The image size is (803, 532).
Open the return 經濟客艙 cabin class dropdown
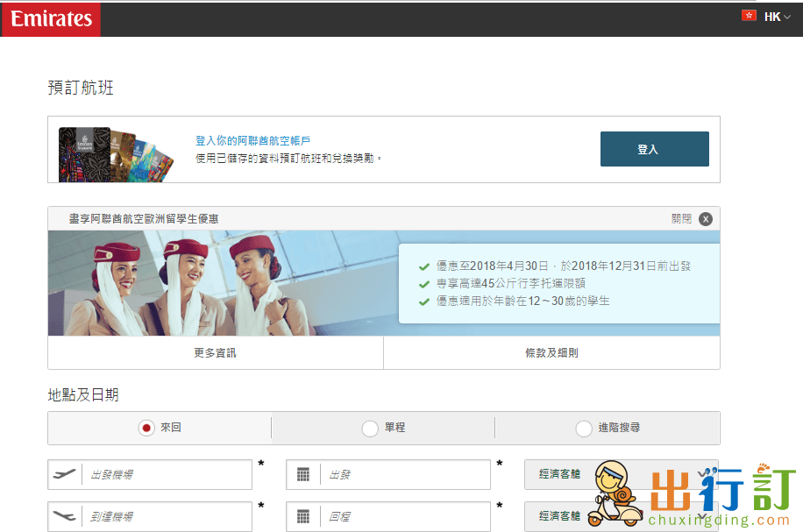(622, 516)
